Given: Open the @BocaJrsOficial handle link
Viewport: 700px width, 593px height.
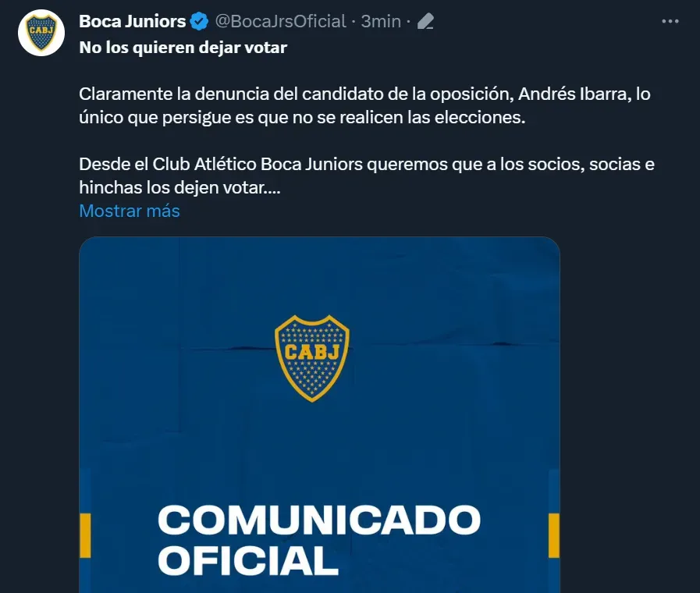Looking at the screenshot, I should [279, 21].
